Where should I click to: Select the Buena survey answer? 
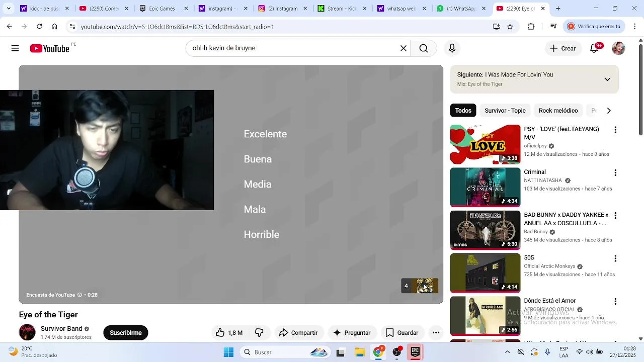pos(258,159)
